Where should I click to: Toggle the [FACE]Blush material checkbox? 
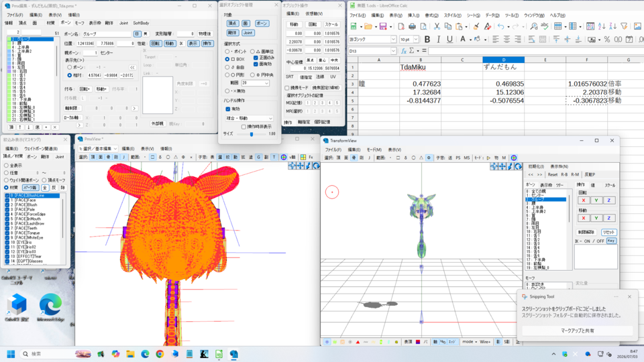point(7,204)
